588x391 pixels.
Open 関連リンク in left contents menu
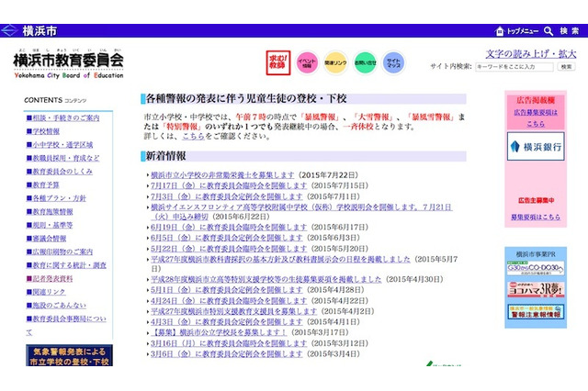tap(46, 292)
